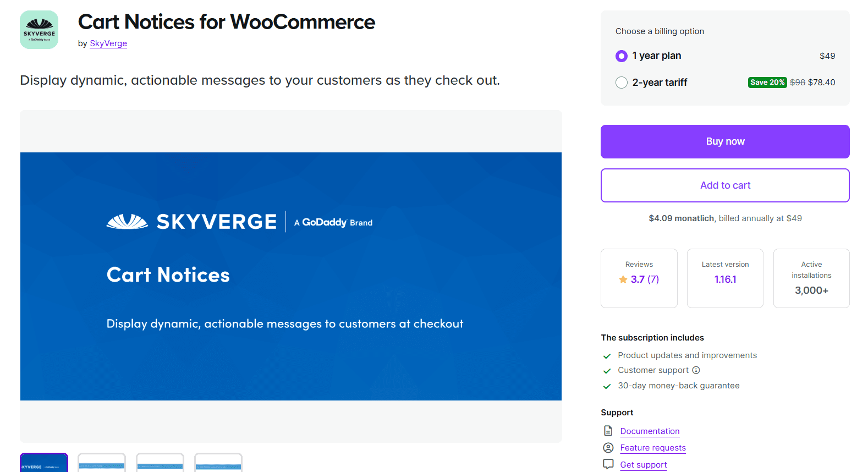This screenshot has height=472, width=868.
Task: Select the second gallery thumbnail
Action: pos(102,464)
